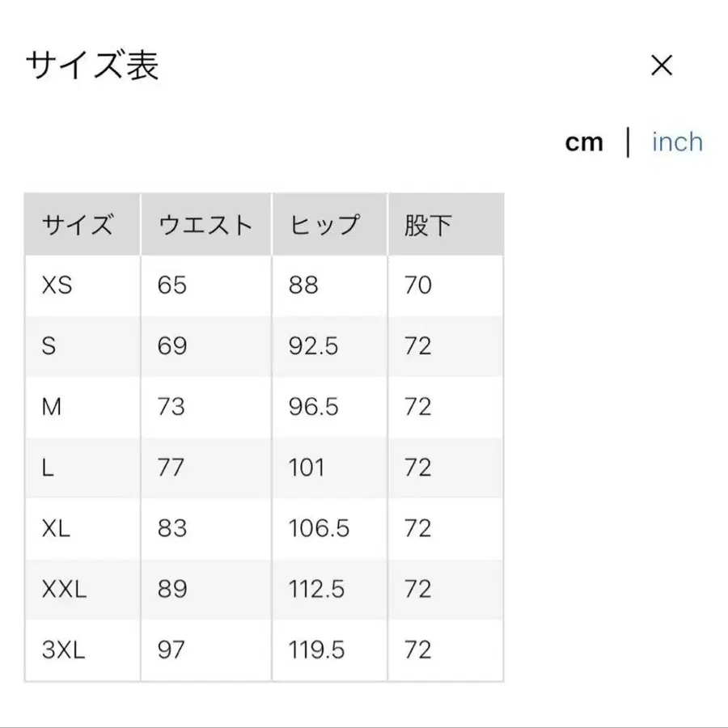
Task: Close the サイズ表 size chart dialog
Action: pyautogui.click(x=662, y=66)
